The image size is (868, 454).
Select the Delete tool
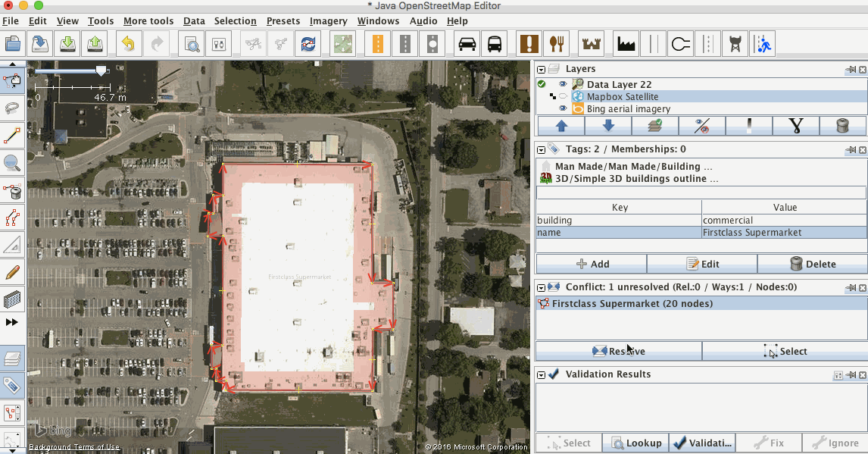point(12,192)
